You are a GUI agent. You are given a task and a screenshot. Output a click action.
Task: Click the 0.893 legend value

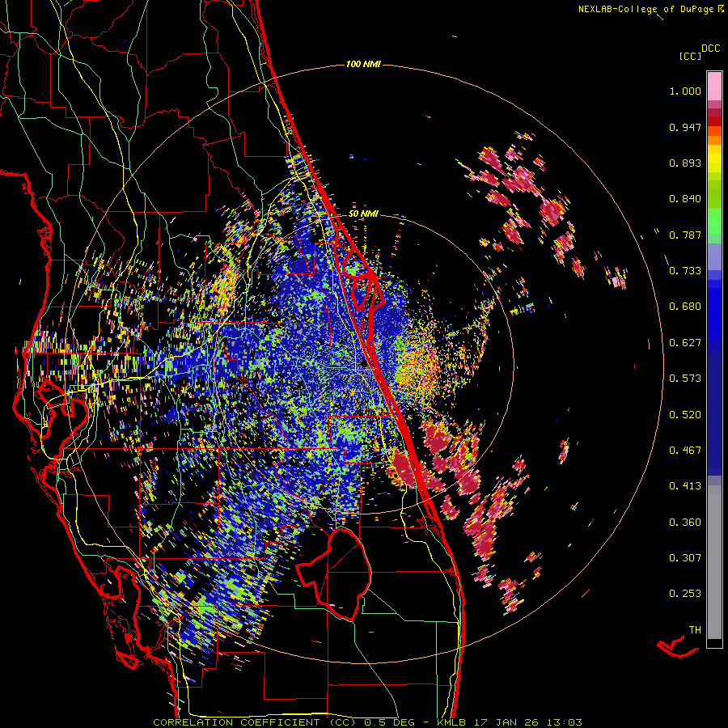click(x=685, y=163)
